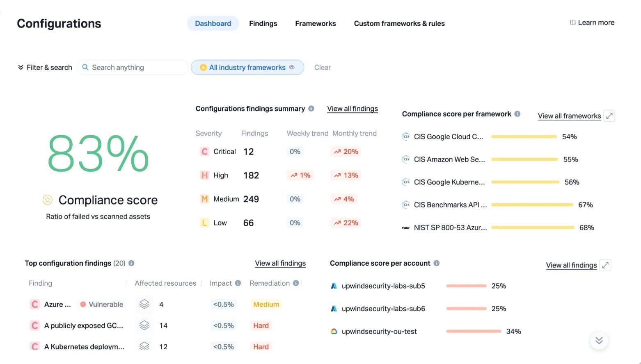Click the Low monthly trend 22% badge
Screen dimensions: 641x364
tap(346, 223)
